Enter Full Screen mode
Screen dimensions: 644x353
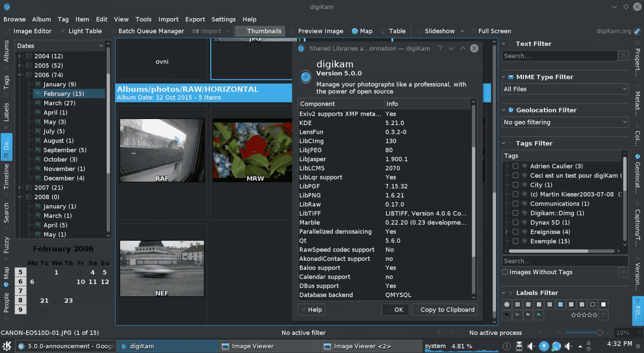click(x=490, y=31)
